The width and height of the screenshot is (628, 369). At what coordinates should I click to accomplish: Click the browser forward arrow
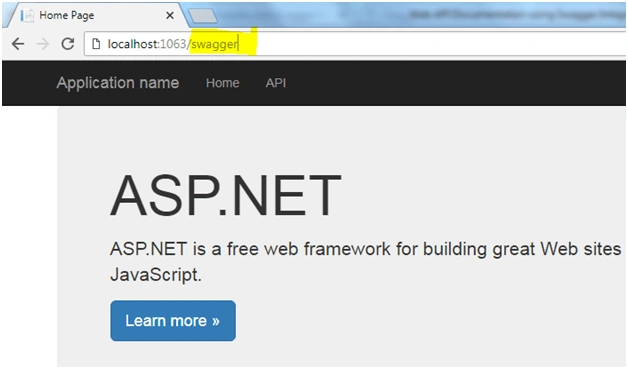42,44
